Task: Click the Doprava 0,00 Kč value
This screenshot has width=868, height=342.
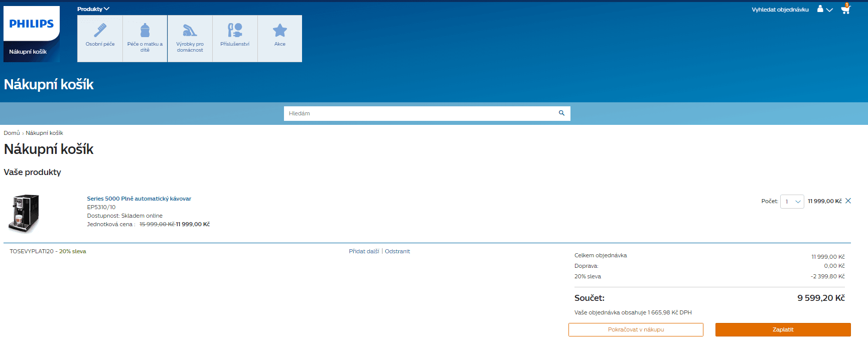Action: pyautogui.click(x=834, y=266)
